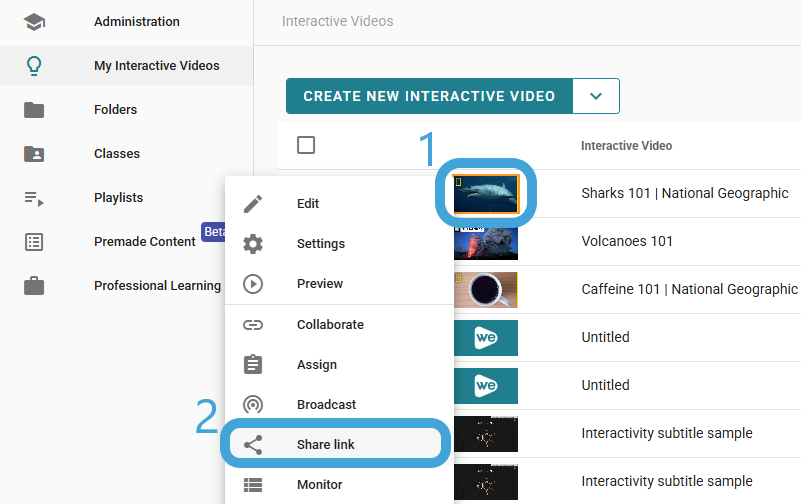Viewport: 801px width, 504px height.
Task: Click the Sharks 101 shark thumbnail
Action: pyautogui.click(x=486, y=194)
